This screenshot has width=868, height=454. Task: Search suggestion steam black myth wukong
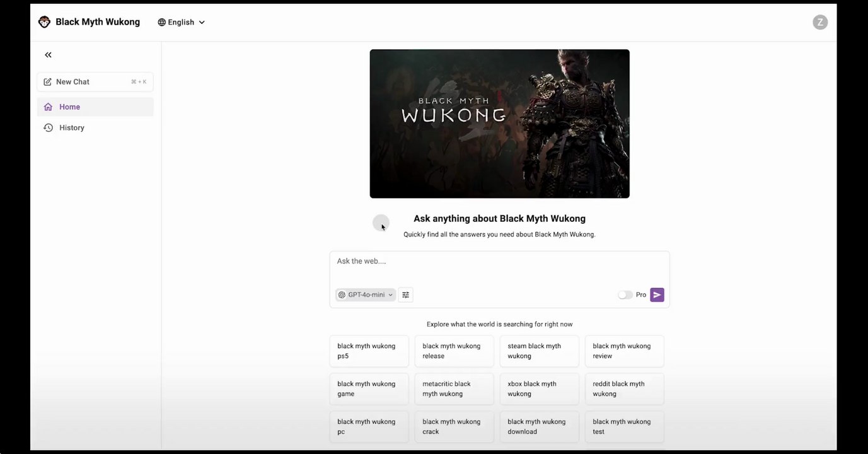(539, 351)
